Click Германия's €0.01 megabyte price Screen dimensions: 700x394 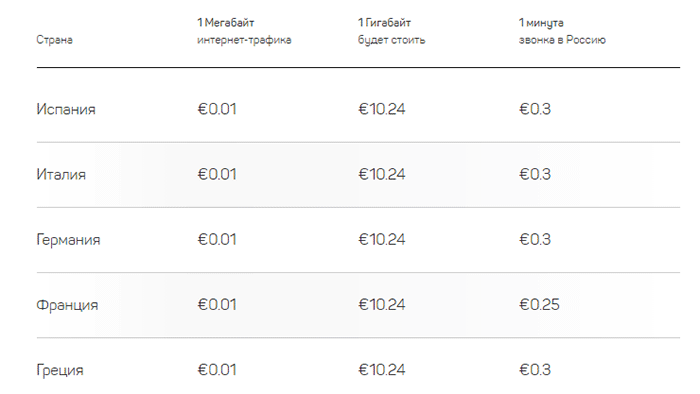[217, 240]
